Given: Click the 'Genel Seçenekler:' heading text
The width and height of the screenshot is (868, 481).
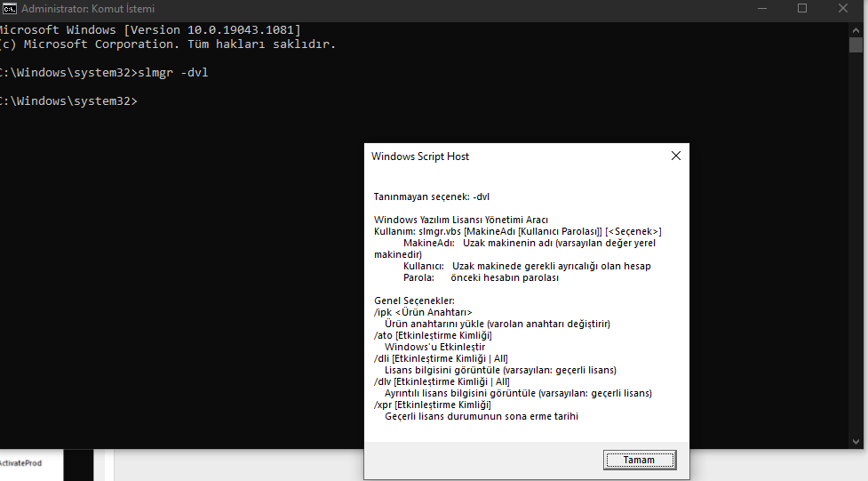Looking at the screenshot, I should 414,301.
